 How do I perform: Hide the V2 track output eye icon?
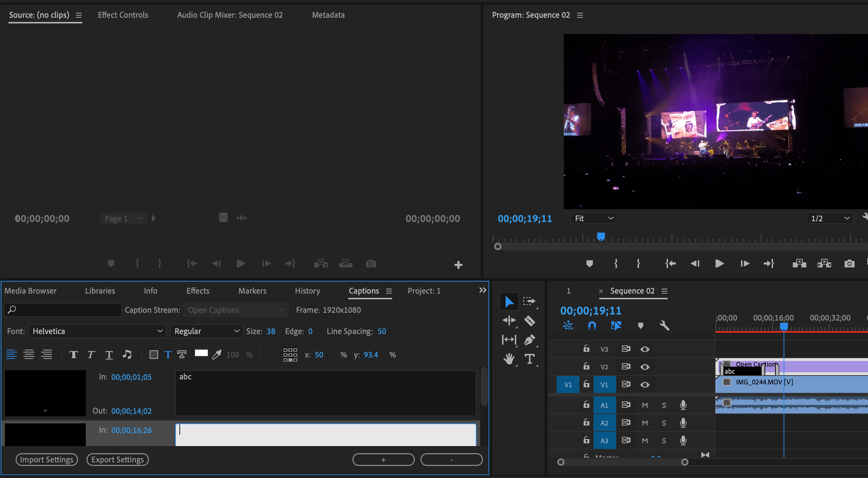coord(645,367)
